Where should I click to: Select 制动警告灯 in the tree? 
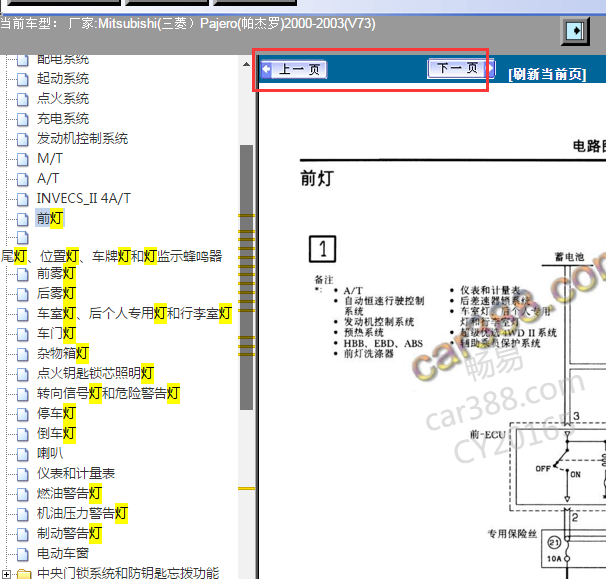point(69,534)
